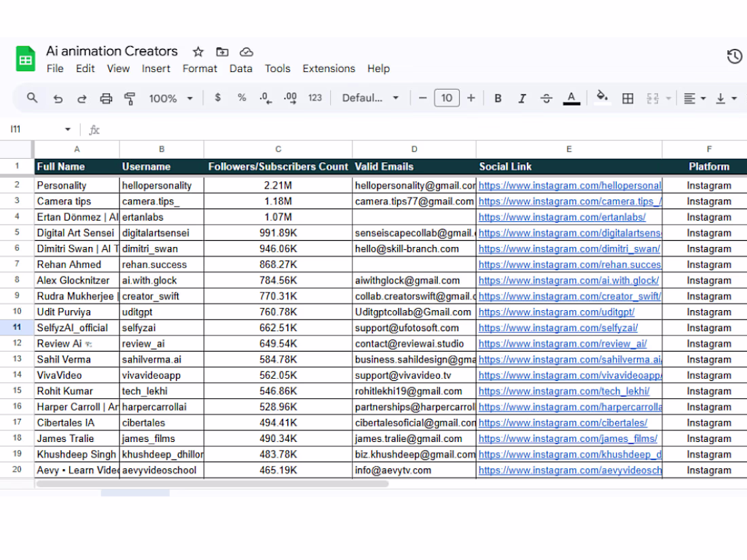
Task: Increase decimal places
Action: click(290, 98)
